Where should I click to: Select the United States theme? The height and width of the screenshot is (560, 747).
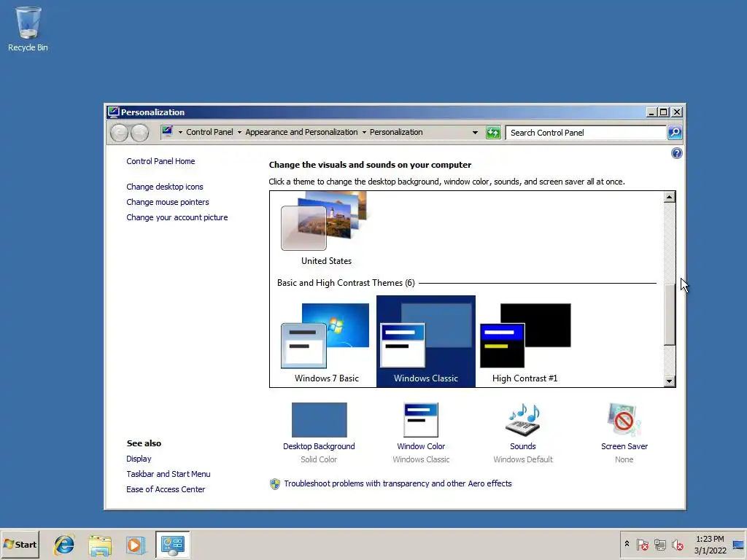[326, 230]
